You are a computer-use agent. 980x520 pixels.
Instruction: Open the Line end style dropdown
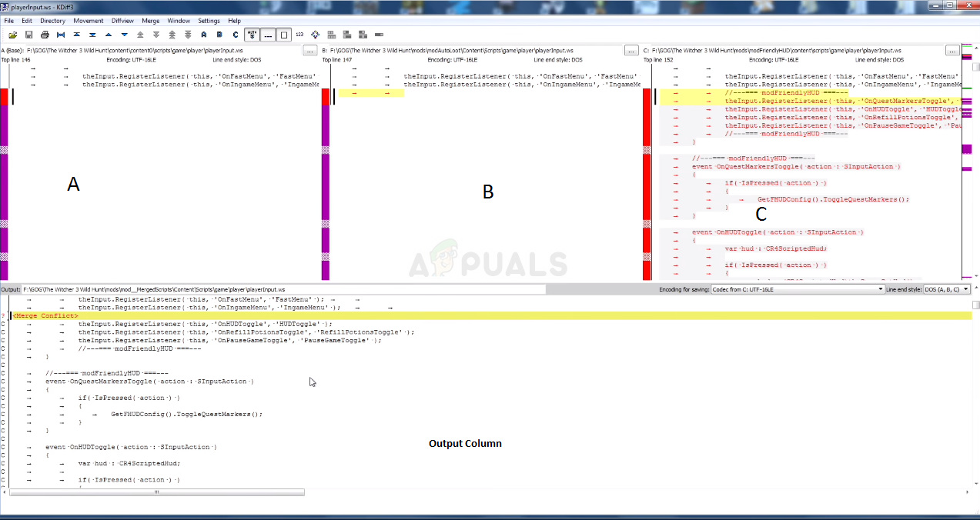click(948, 289)
